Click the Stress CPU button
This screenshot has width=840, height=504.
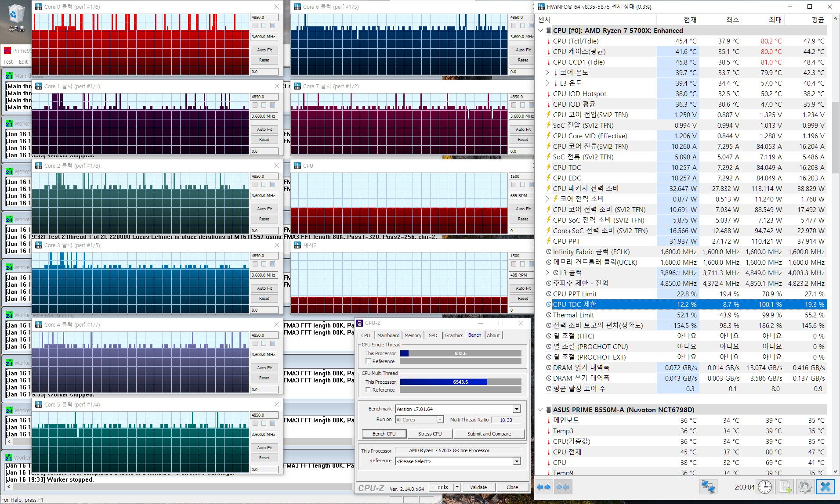click(430, 434)
